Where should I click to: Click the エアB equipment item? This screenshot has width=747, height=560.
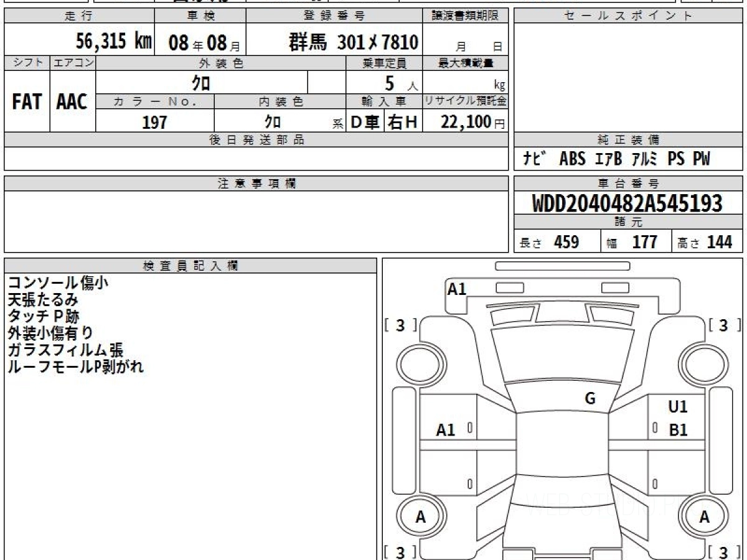(x=608, y=159)
